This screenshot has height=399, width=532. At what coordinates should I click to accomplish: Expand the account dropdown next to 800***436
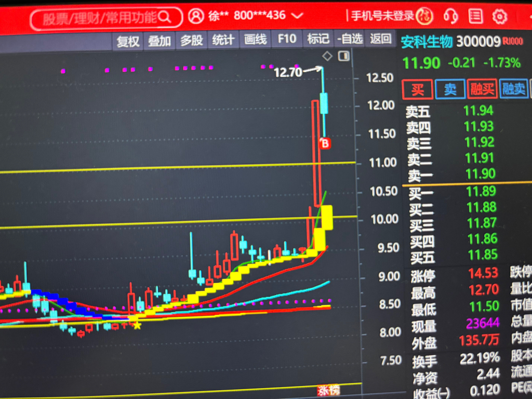click(x=297, y=16)
